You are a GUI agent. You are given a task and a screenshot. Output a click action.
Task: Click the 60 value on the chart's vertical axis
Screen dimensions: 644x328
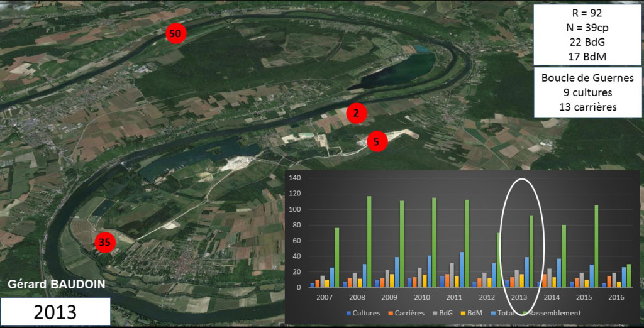click(297, 241)
